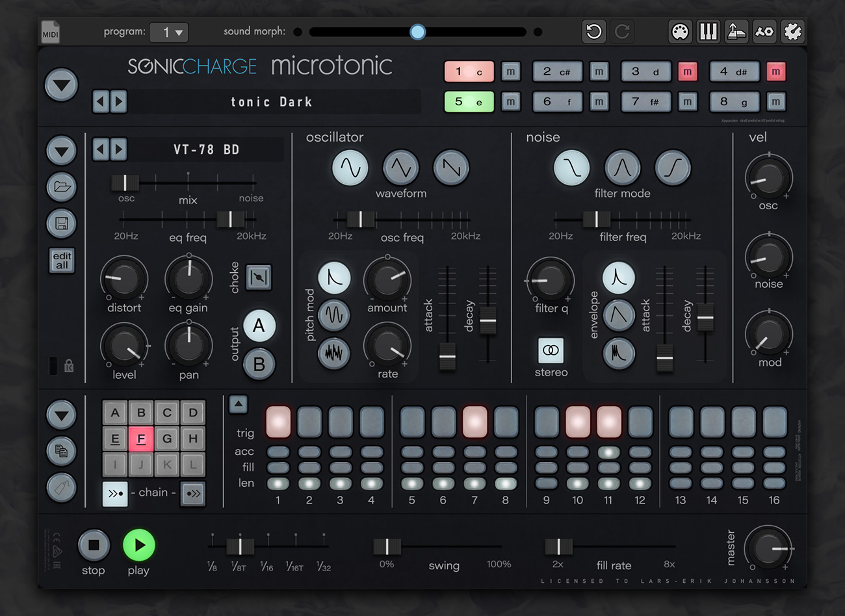Image resolution: width=845 pixels, height=616 pixels.
Task: Select the sine oscillator waveform
Action: (350, 168)
